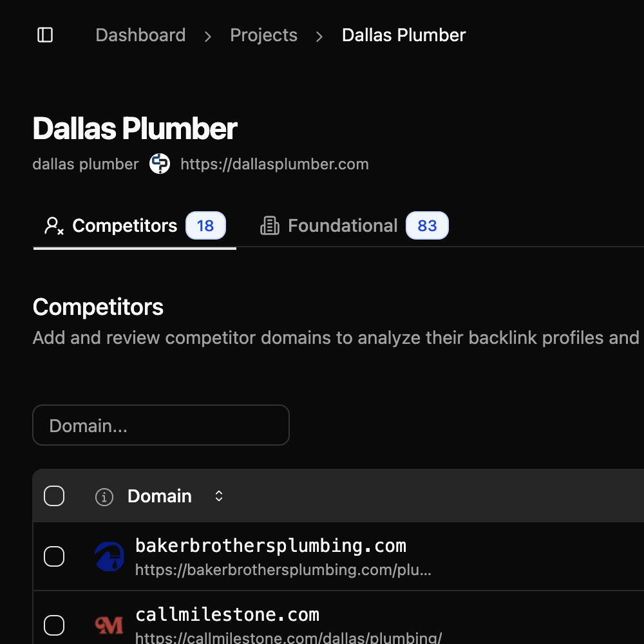The image size is (644, 644).
Task: Open the Competitors tab
Action: point(124,226)
